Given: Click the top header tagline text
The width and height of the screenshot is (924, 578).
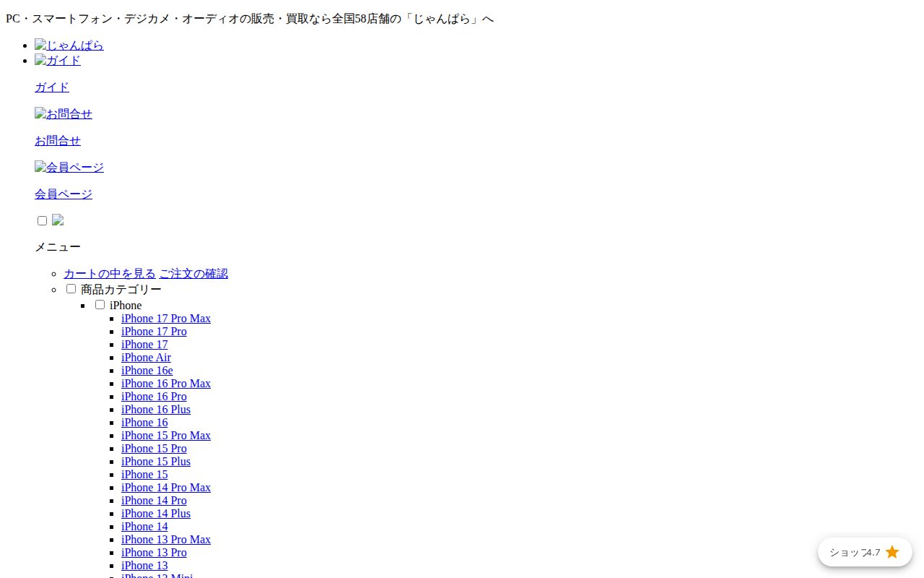Looking at the screenshot, I should pyautogui.click(x=250, y=19).
